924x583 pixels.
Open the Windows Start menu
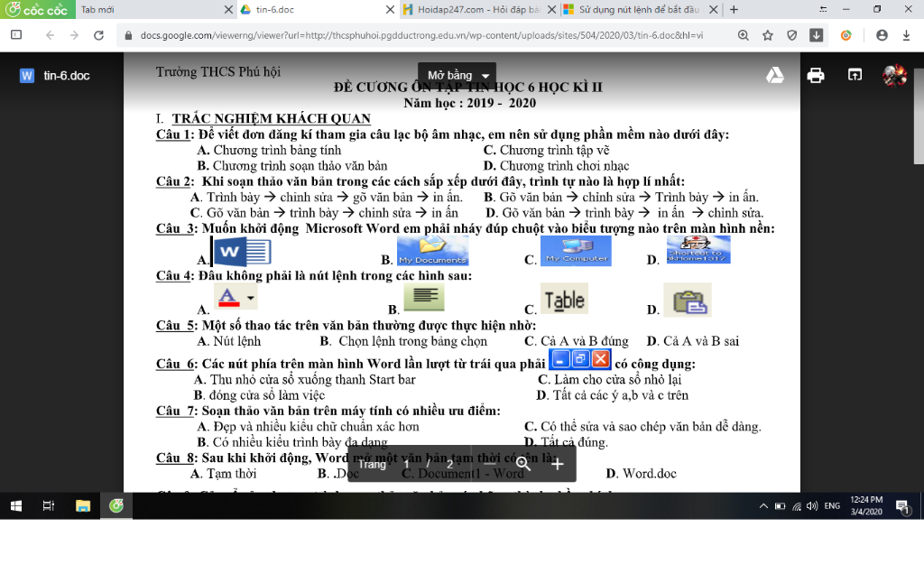click(x=16, y=505)
